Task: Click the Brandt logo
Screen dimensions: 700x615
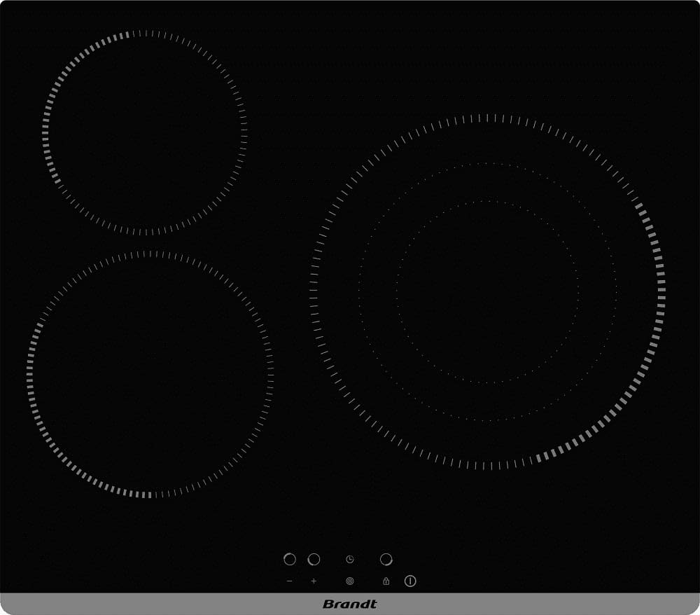Action: coord(349,604)
